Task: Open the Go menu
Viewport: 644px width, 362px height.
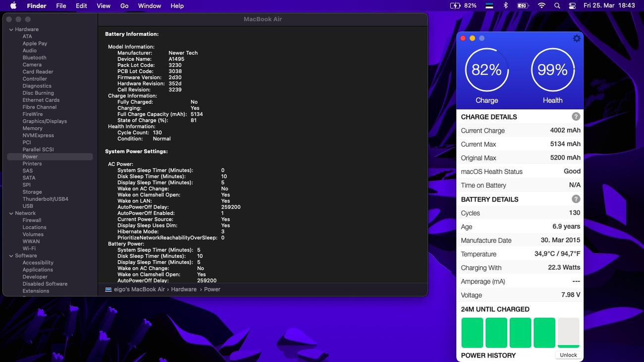Action: tap(124, 6)
